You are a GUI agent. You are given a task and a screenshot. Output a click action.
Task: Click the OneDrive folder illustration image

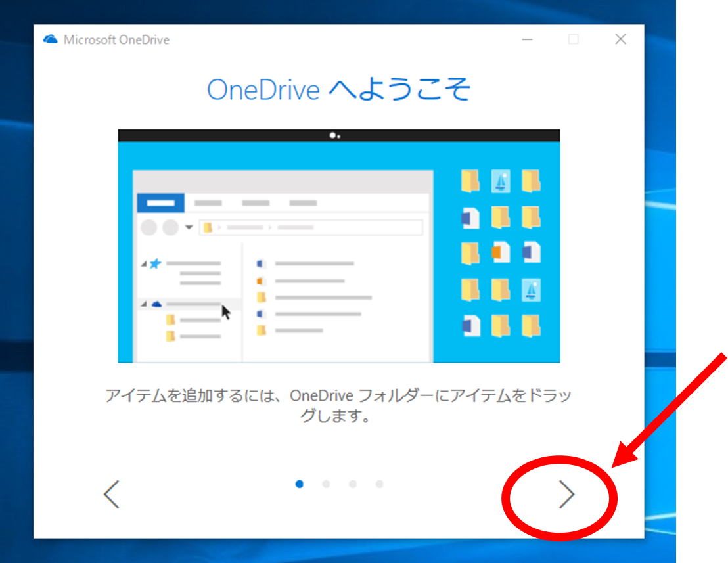(x=339, y=246)
